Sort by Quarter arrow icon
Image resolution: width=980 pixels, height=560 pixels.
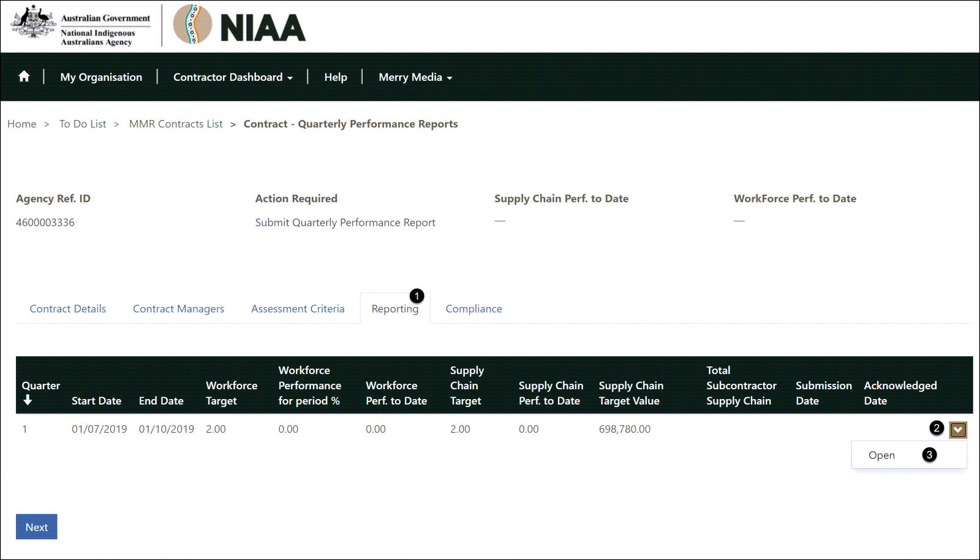pyautogui.click(x=28, y=400)
